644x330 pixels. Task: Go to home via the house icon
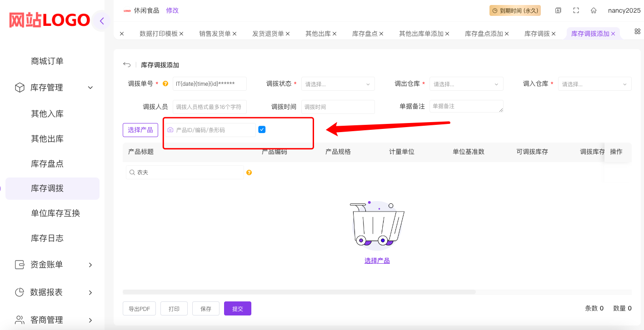coord(594,10)
